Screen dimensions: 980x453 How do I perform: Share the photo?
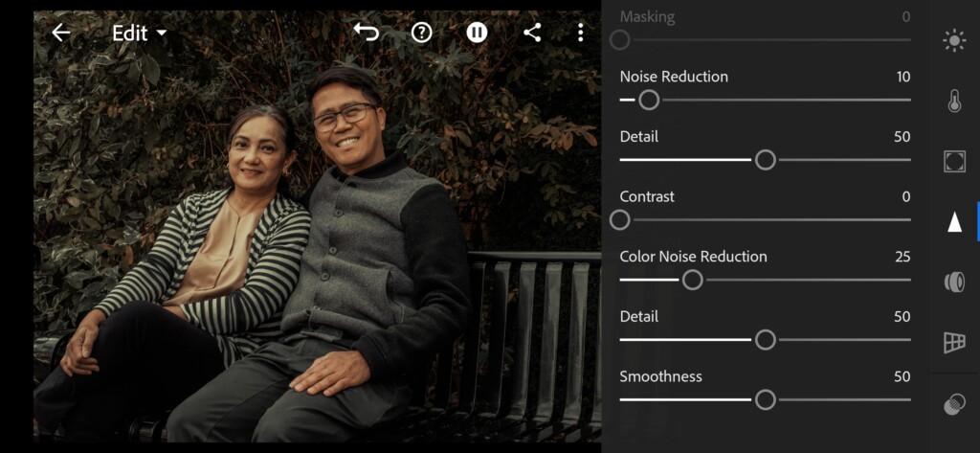532,33
